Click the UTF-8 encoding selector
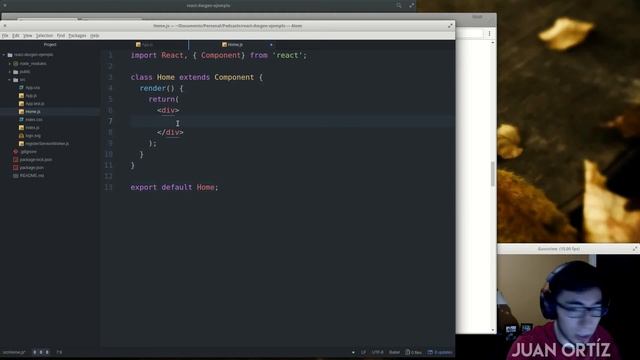Image resolution: width=640 pixels, height=360 pixels. [x=378, y=352]
